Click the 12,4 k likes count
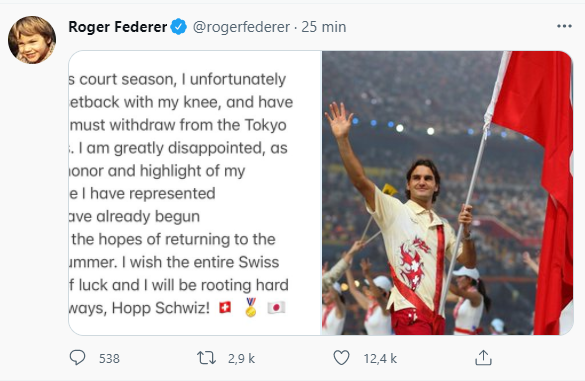Image resolution: width=585 pixels, height=381 pixels. point(380,359)
